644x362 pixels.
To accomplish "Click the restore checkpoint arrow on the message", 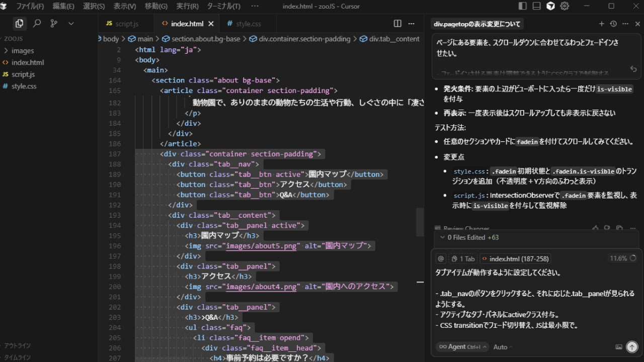I will [x=633, y=69].
